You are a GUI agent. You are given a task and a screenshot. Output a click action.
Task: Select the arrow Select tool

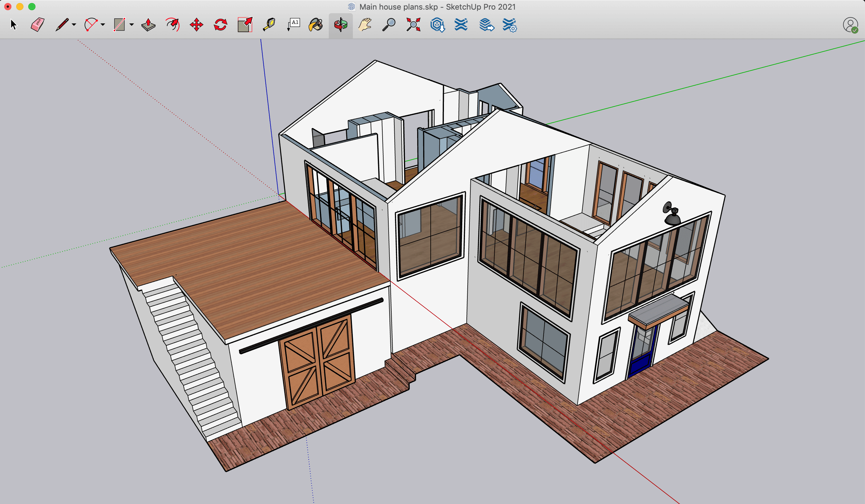[x=14, y=25]
